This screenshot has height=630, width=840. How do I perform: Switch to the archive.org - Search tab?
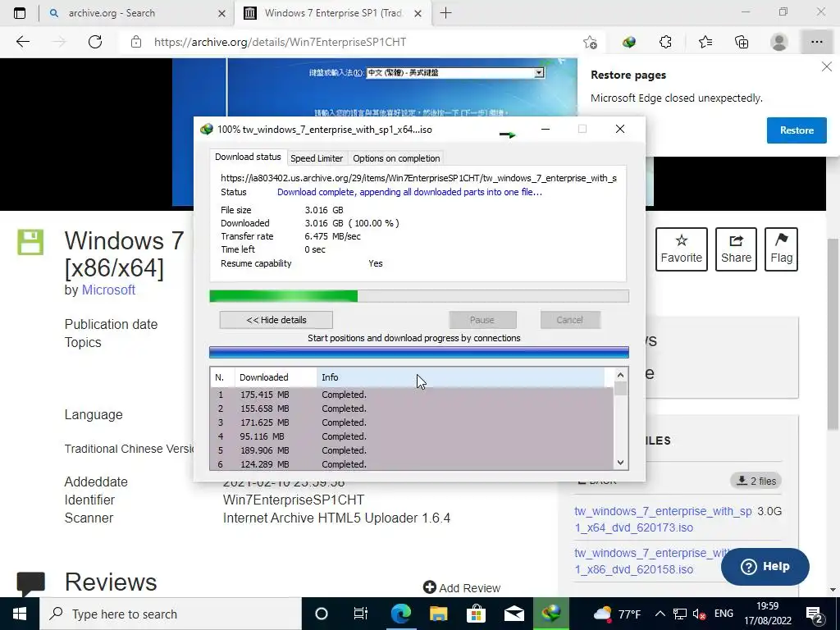136,13
